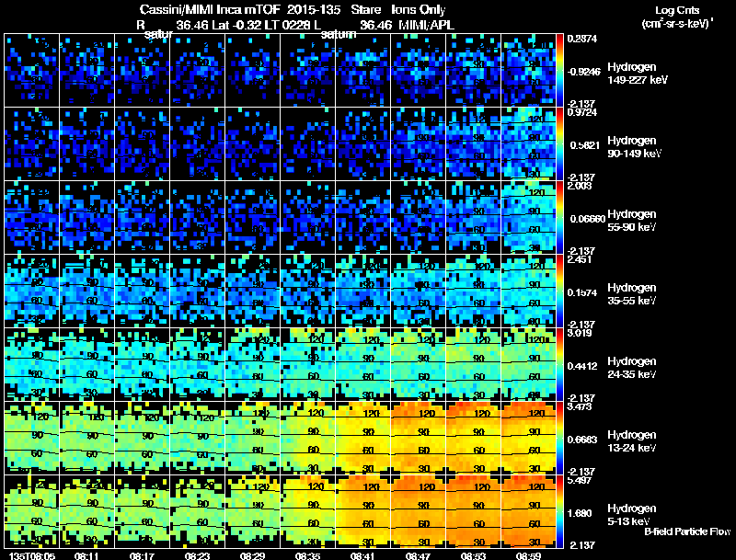This screenshot has width=736, height=560.
Task: Click the 0.1574 colorbar midpoint value
Action: (x=582, y=292)
